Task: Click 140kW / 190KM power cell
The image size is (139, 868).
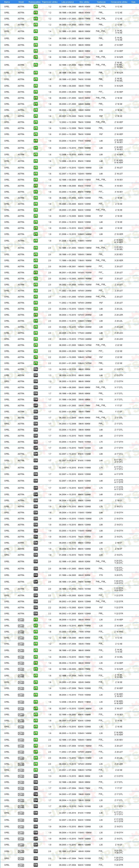Action: click(84, 267)
